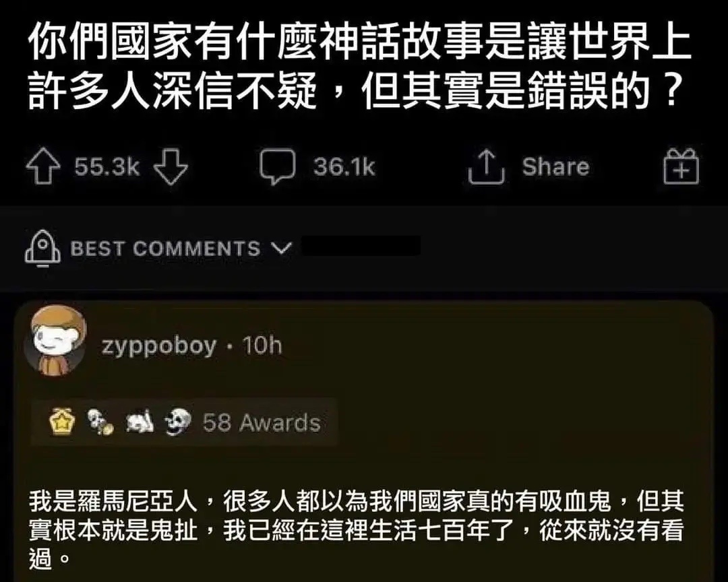Image resolution: width=728 pixels, height=582 pixels.
Task: Upvote the post with the up arrow
Action: pos(43,166)
